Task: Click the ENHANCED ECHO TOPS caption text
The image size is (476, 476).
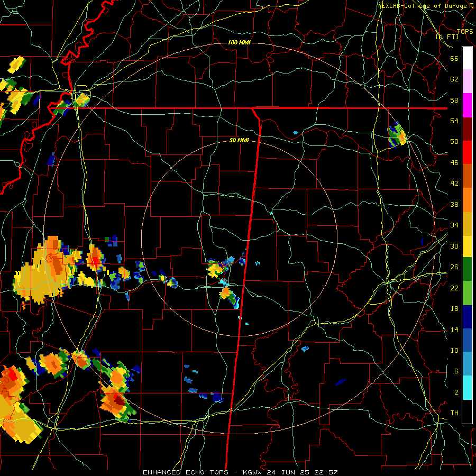Action: 186,472
